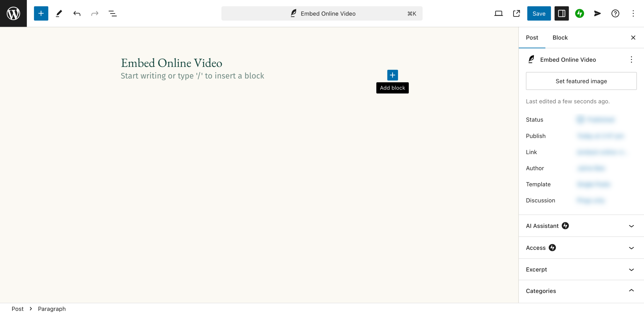
Task: Click the post title Embed Online Video
Action: coord(172,63)
